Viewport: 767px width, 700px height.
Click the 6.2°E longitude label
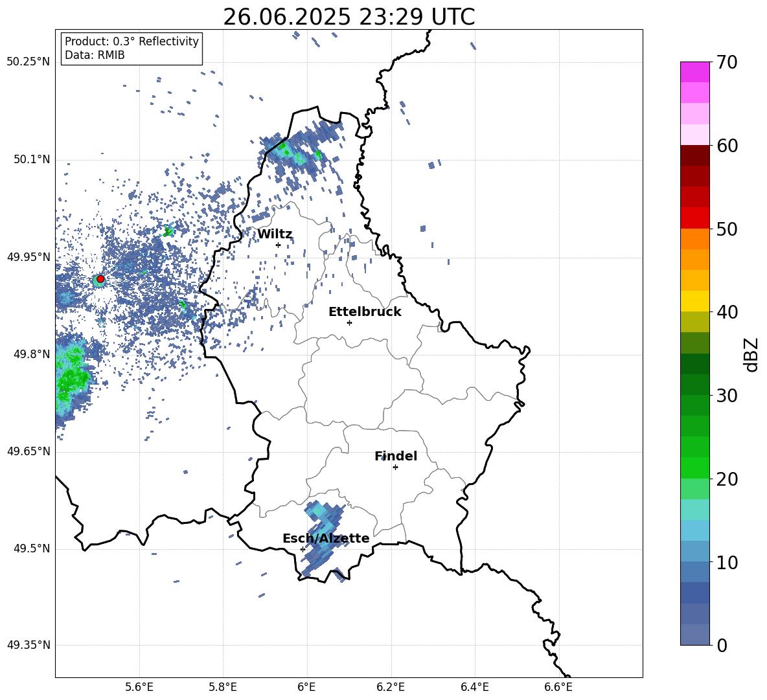click(x=391, y=687)
